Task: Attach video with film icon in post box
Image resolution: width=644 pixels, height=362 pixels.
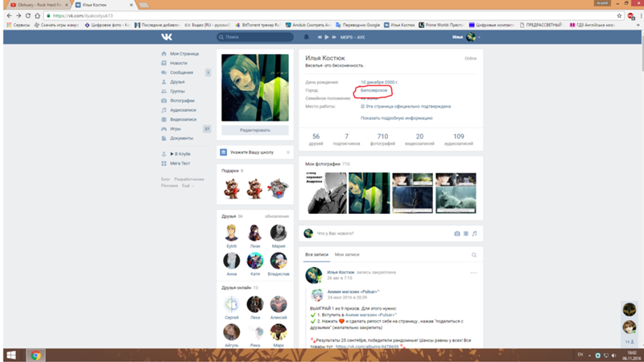Action: 466,233
